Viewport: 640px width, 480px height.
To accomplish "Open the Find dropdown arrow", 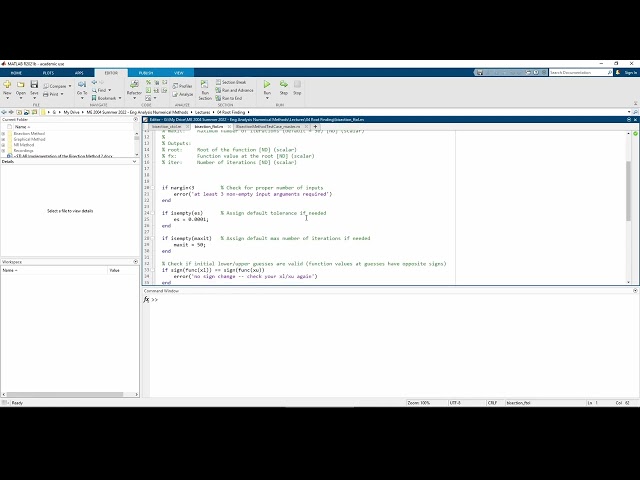I will coord(109,90).
